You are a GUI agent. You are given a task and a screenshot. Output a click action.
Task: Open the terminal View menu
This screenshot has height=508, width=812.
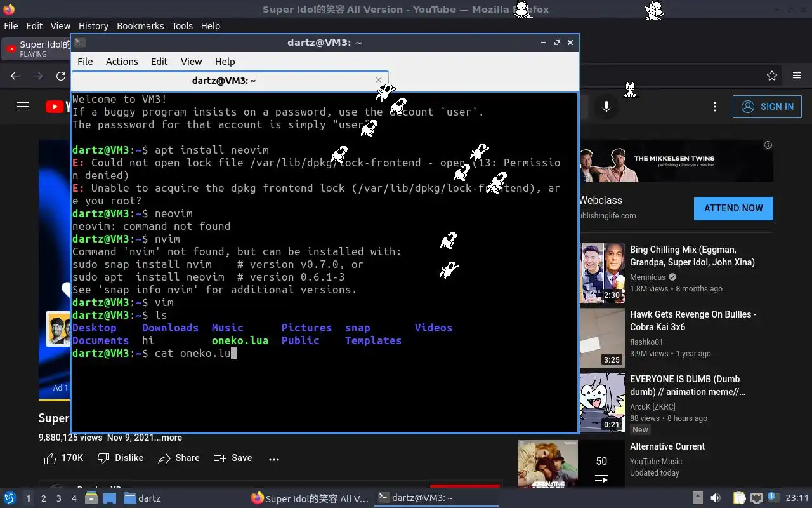tap(191, 62)
